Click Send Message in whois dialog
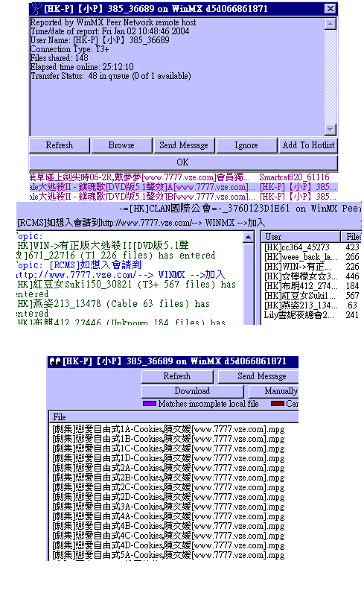The height and width of the screenshot is (596, 364). pos(184,145)
